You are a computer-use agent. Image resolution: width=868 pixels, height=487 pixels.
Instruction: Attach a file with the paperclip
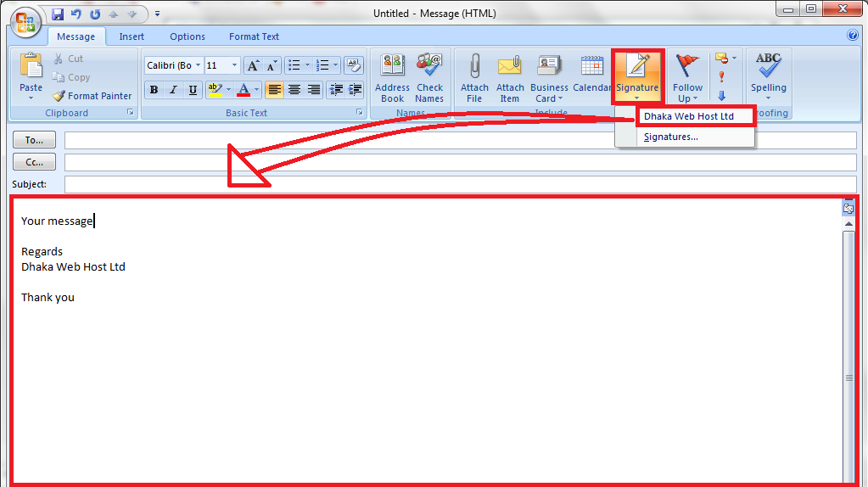(474, 78)
